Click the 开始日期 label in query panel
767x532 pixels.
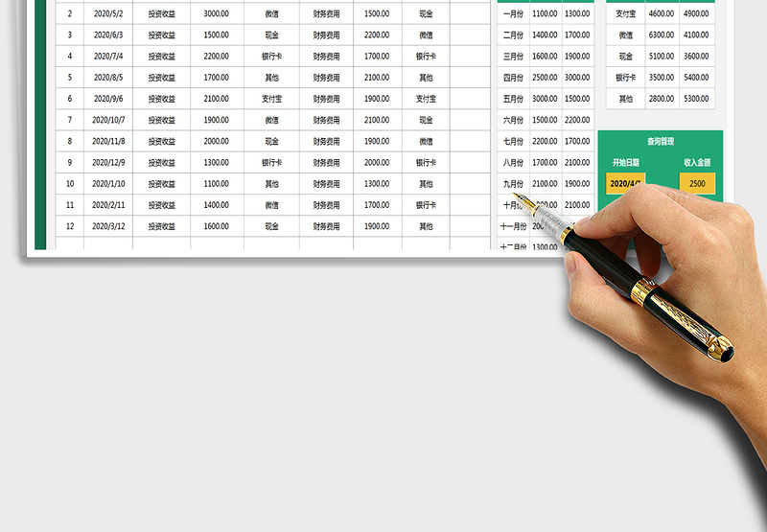(625, 163)
